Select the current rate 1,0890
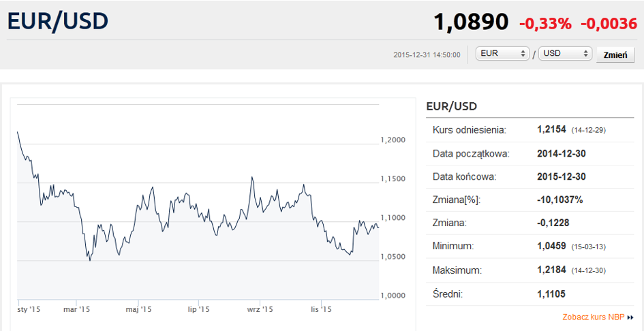The width and height of the screenshot is (644, 331). (471, 22)
